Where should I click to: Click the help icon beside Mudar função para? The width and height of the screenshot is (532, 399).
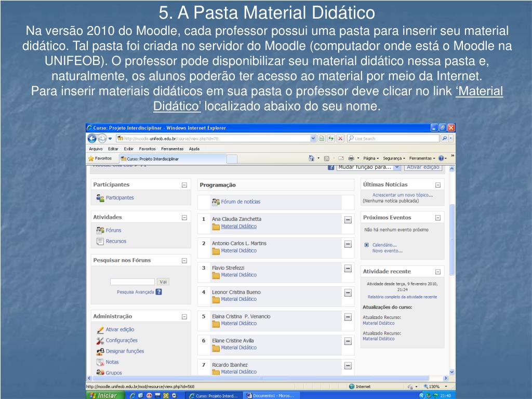tap(331, 167)
